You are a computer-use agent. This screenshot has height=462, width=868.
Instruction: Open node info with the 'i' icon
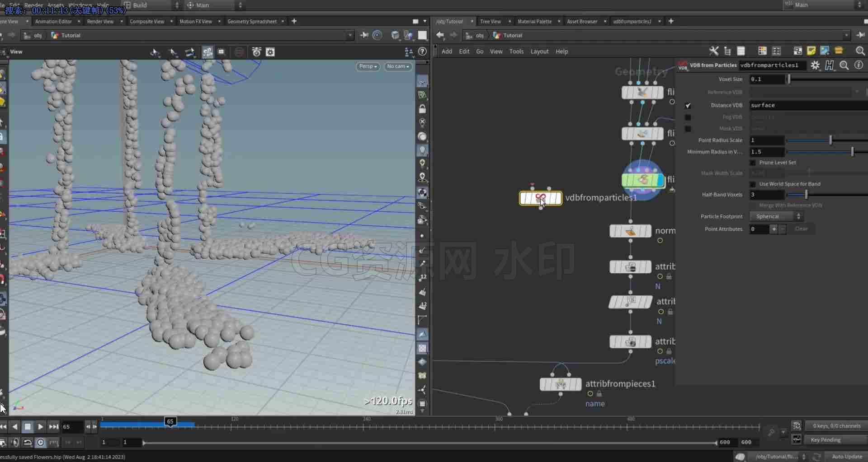(x=859, y=65)
